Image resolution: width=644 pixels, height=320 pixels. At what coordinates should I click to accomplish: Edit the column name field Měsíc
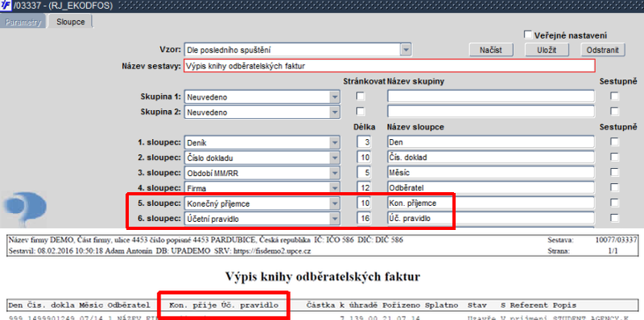coord(491,172)
